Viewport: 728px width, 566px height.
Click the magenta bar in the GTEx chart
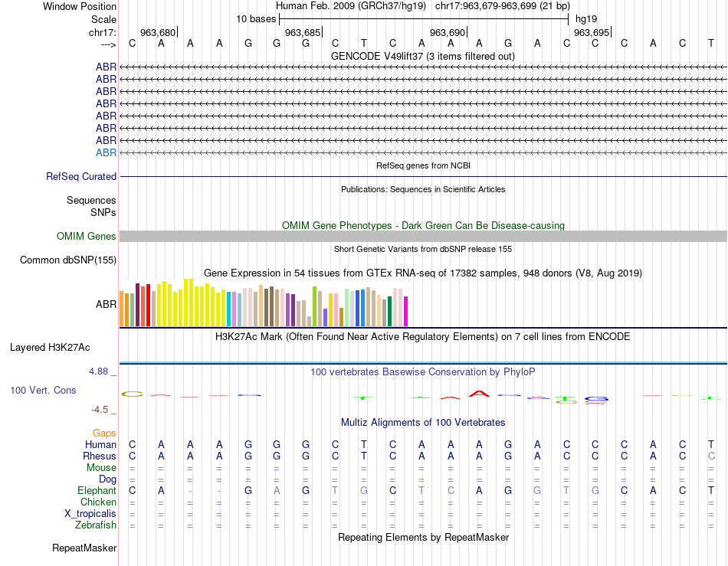pyautogui.click(x=406, y=311)
